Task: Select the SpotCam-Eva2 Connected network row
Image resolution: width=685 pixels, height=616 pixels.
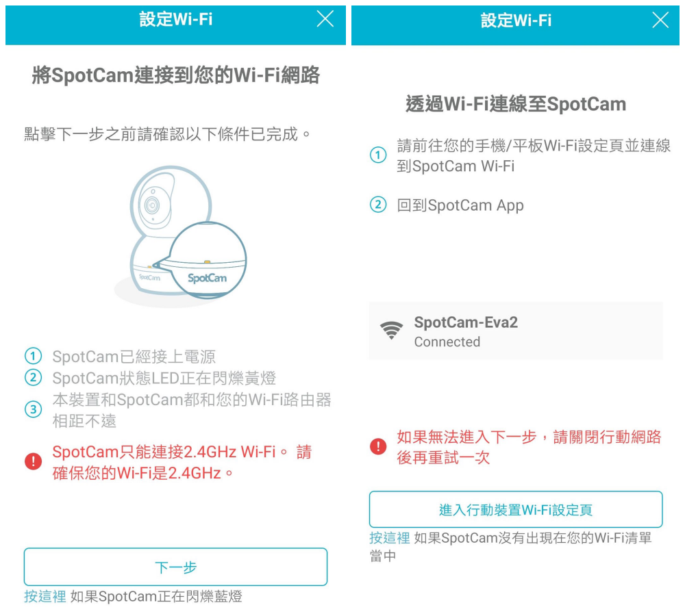Action: click(x=516, y=331)
